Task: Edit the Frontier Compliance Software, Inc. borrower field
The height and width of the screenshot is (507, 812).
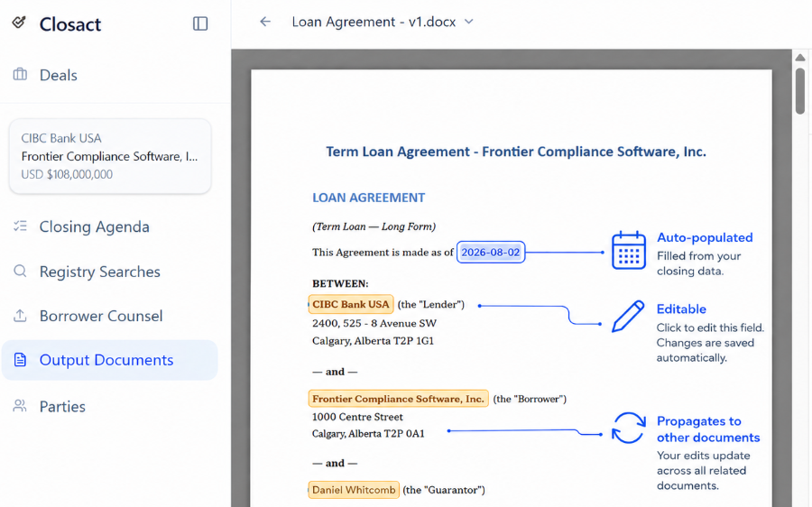Action: pyautogui.click(x=398, y=399)
